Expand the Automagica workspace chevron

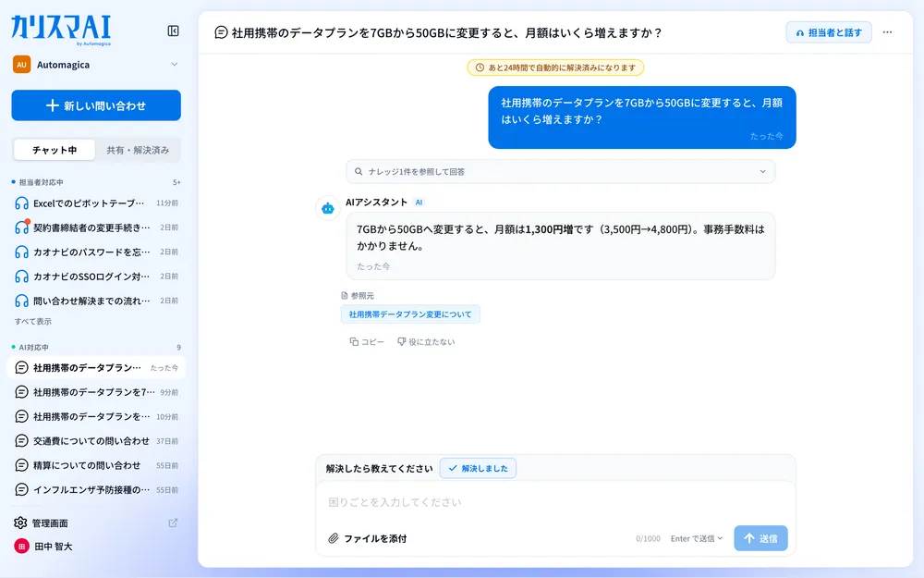[x=175, y=65]
